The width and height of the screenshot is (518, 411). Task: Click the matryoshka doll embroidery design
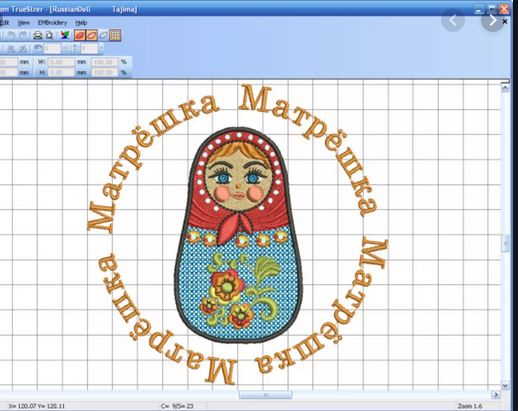(239, 235)
